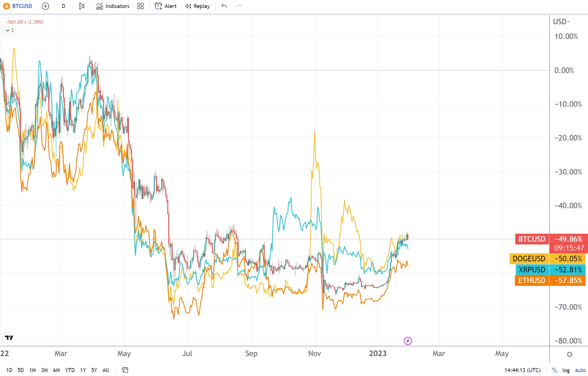The image size is (588, 376).
Task: Open the Indicators dialog
Action: point(113,6)
